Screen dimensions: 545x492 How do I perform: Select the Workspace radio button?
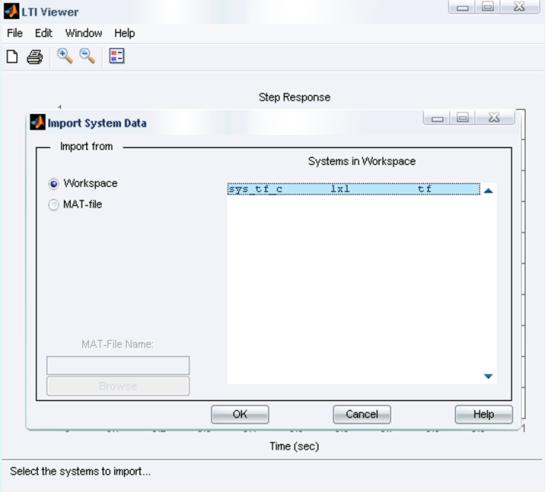point(54,183)
